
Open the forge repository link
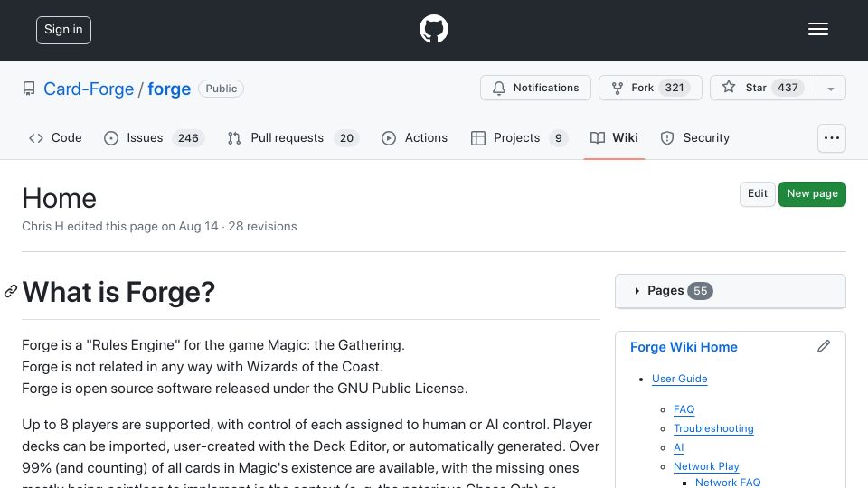click(169, 89)
